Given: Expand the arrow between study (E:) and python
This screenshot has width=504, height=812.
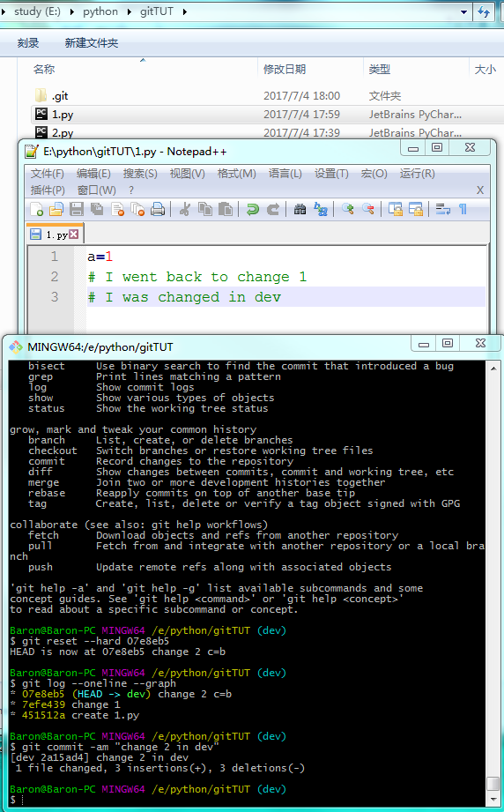Looking at the screenshot, I should point(71,11).
